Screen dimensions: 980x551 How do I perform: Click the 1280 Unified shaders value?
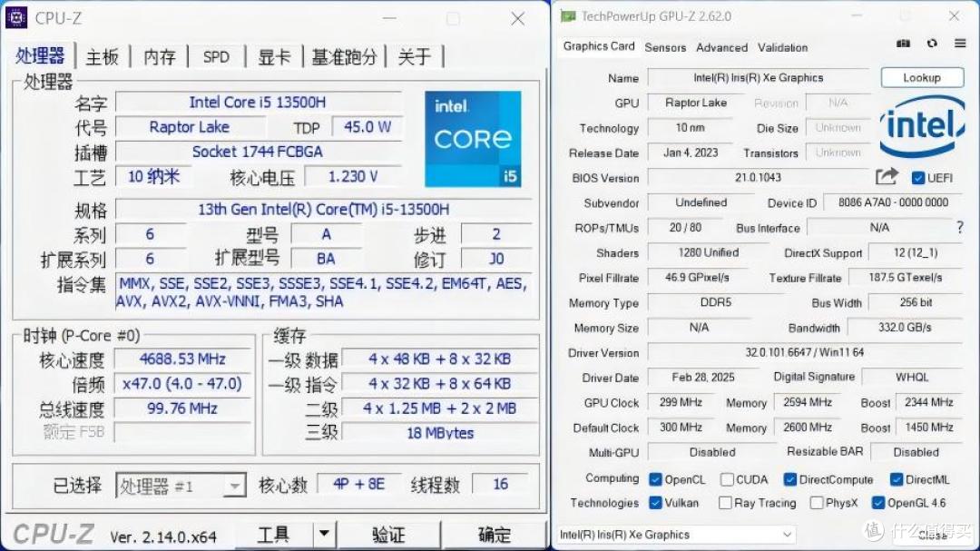pyautogui.click(x=708, y=252)
